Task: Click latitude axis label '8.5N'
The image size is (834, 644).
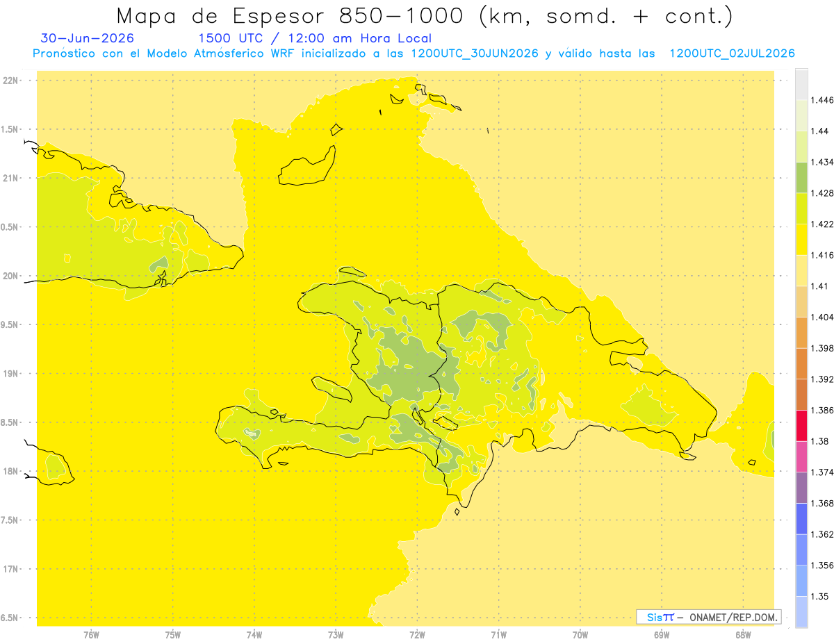Action: click(9, 422)
